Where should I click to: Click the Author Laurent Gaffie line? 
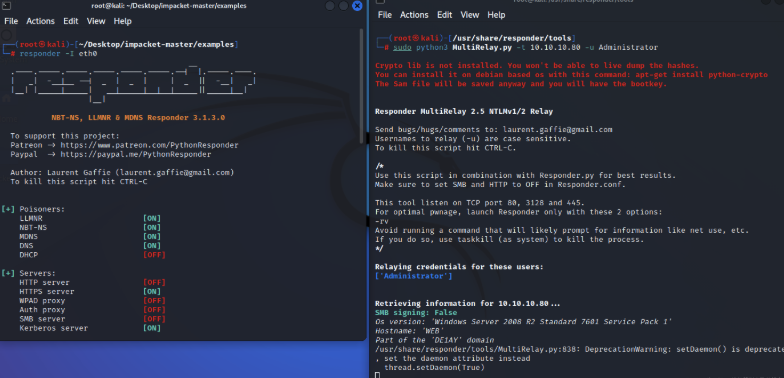122,172
